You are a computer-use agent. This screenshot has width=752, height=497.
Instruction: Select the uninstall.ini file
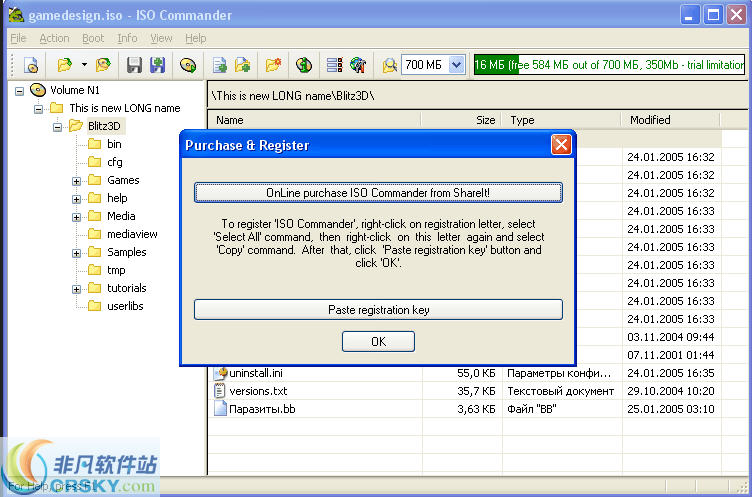click(256, 373)
